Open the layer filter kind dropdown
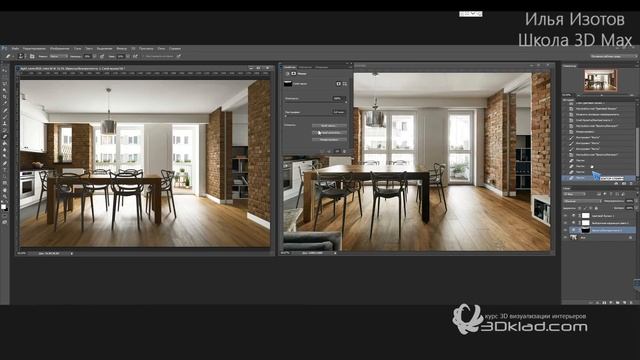Viewport: 640px width, 360px height. [574, 194]
